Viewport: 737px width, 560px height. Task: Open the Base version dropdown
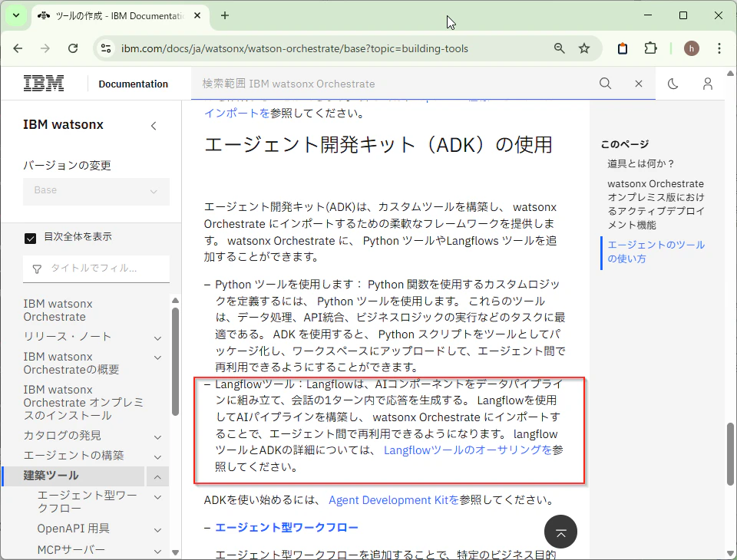tap(97, 191)
